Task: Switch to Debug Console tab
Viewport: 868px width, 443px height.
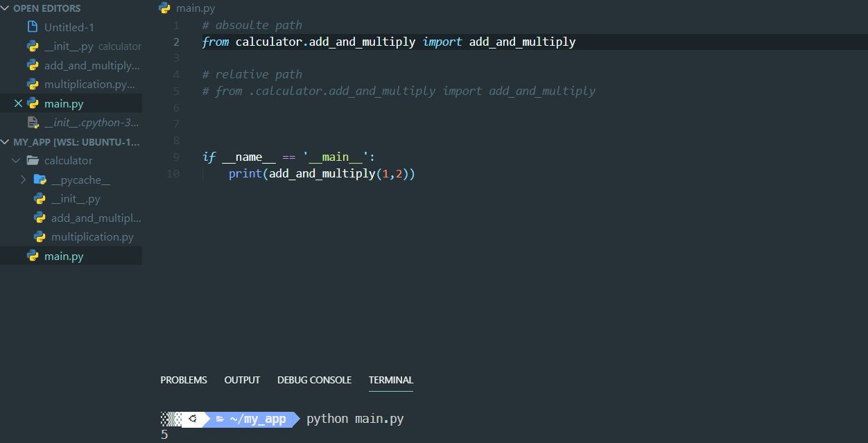Action: coord(314,380)
